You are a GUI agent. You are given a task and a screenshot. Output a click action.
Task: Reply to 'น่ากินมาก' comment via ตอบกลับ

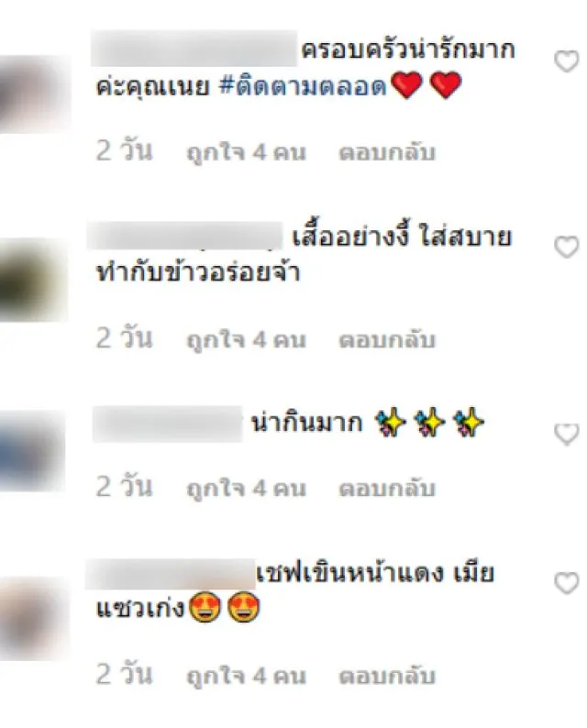click(387, 489)
